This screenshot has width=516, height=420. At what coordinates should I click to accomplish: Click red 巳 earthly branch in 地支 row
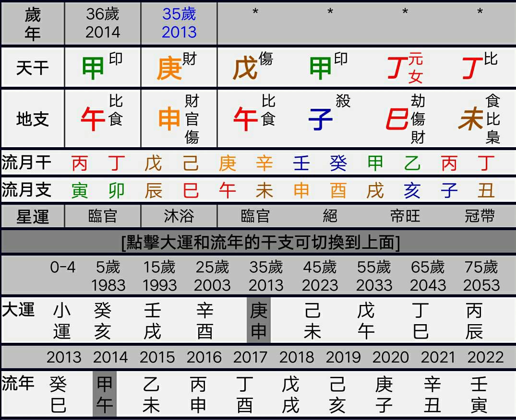(397, 119)
